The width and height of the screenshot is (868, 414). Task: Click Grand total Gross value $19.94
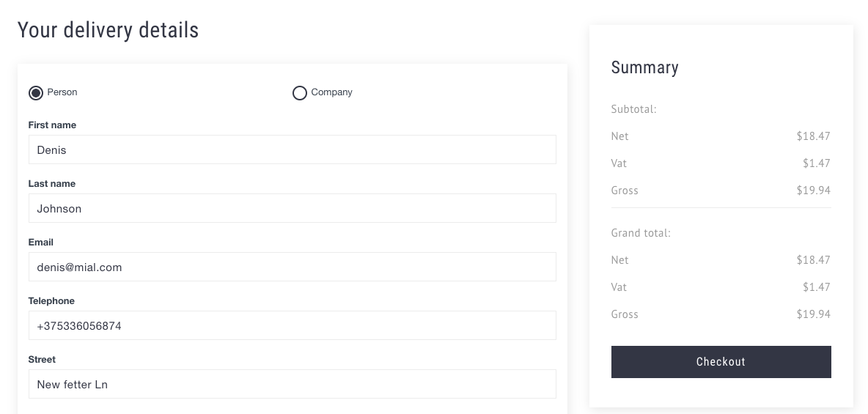click(x=813, y=314)
